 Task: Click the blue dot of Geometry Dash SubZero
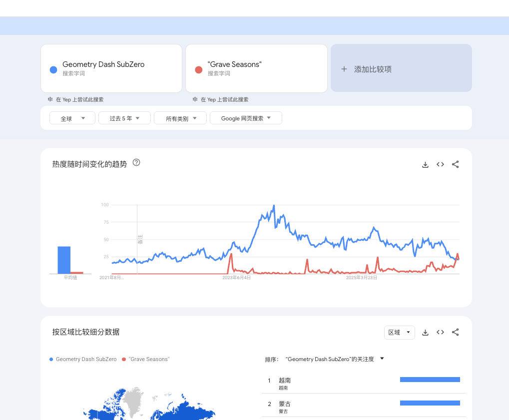coord(53,70)
